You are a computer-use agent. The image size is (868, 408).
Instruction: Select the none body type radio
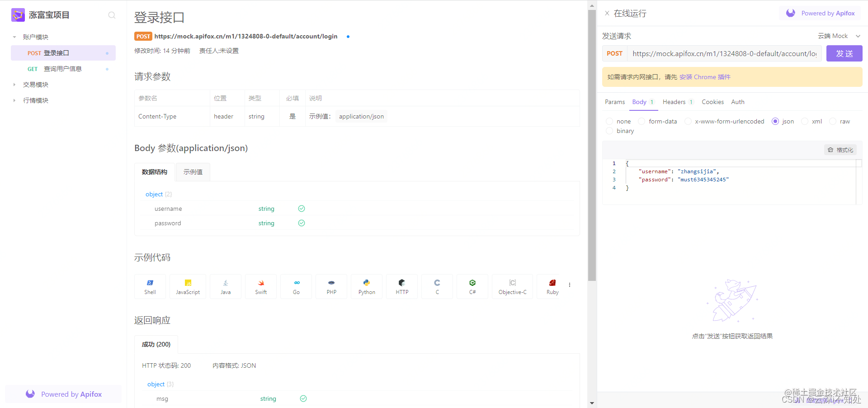pos(609,121)
